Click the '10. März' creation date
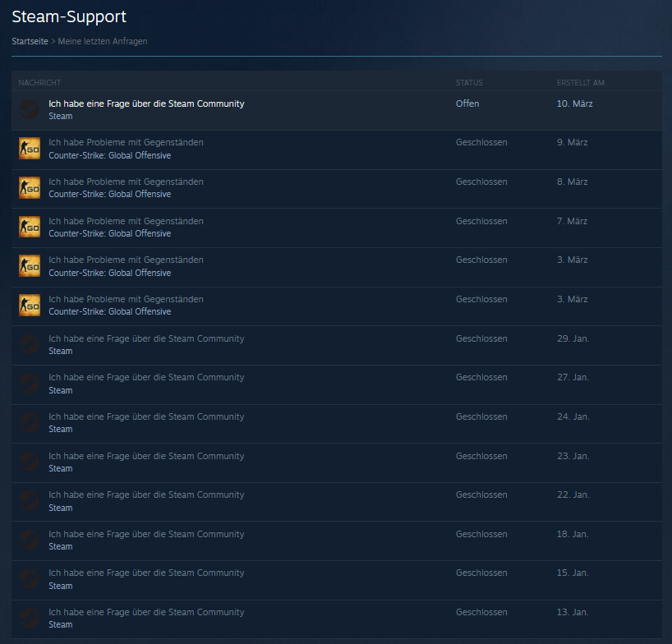672x644 pixels. pyautogui.click(x=575, y=103)
